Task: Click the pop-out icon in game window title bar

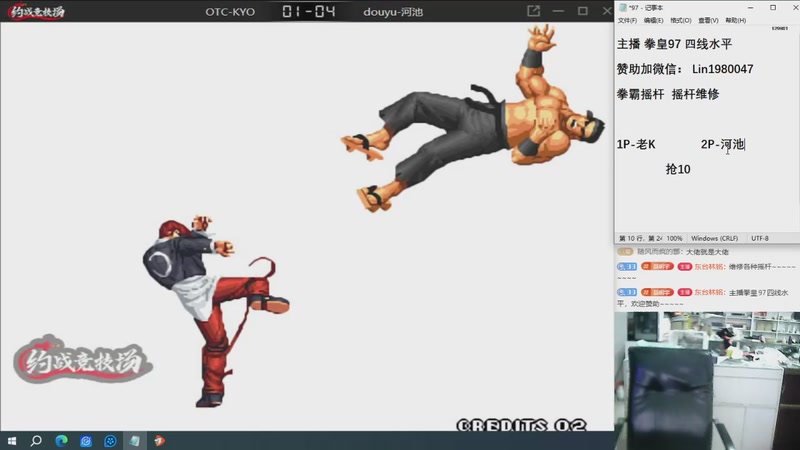Action: pyautogui.click(x=533, y=11)
